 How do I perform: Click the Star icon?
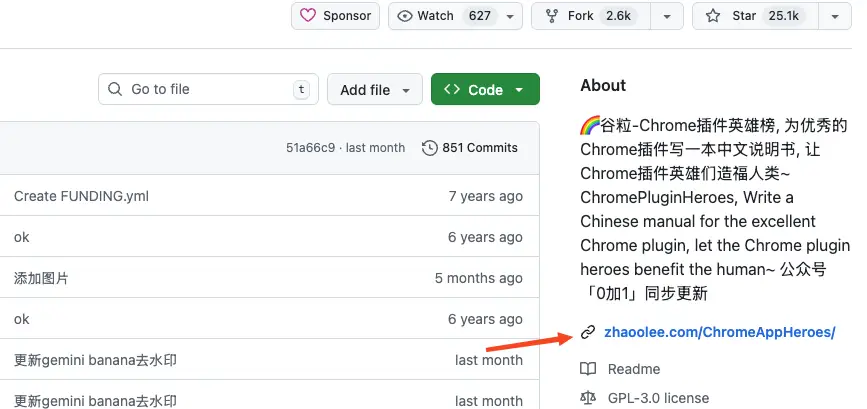[713, 16]
